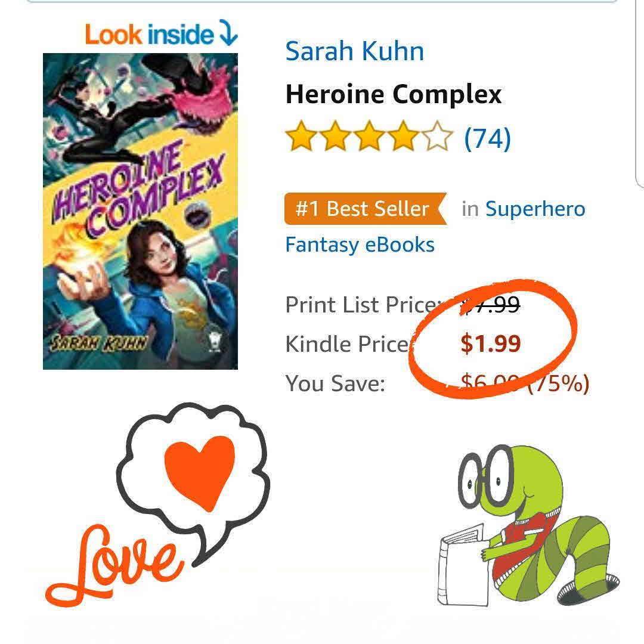Click the star rating for Heroine Complex

click(369, 138)
